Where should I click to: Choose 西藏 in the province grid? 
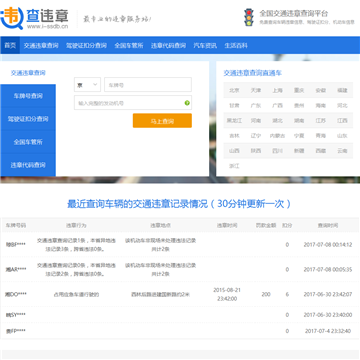pos(321,151)
